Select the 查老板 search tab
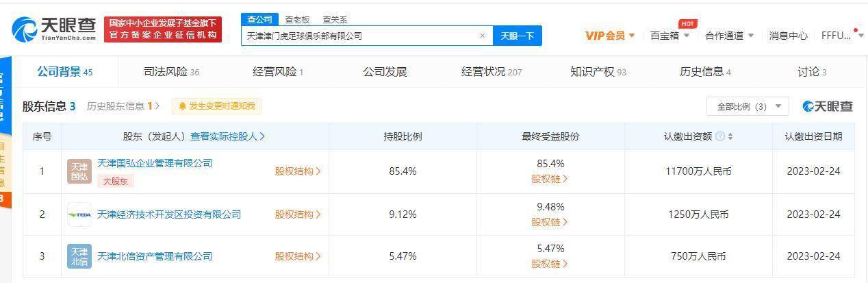The height and width of the screenshot is (283, 868). tap(297, 20)
